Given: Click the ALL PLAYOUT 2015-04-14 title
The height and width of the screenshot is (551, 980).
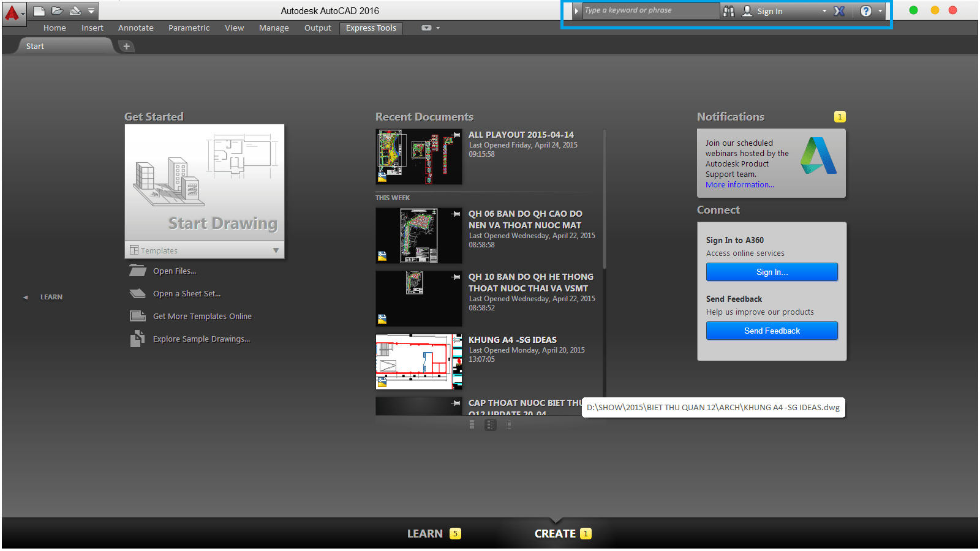Looking at the screenshot, I should coord(521,135).
